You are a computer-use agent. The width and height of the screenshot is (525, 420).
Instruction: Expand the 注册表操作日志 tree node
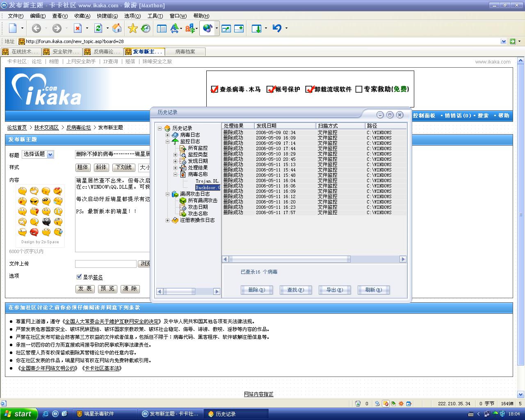coord(167,220)
